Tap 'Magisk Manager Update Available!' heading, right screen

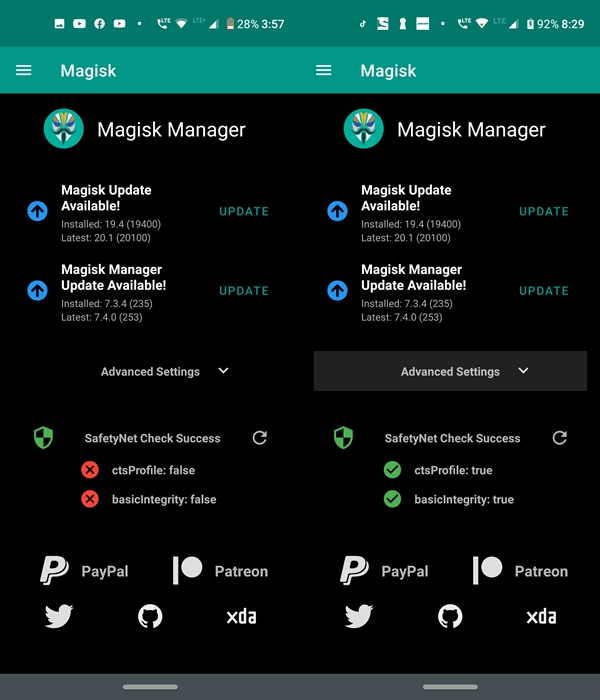click(413, 277)
